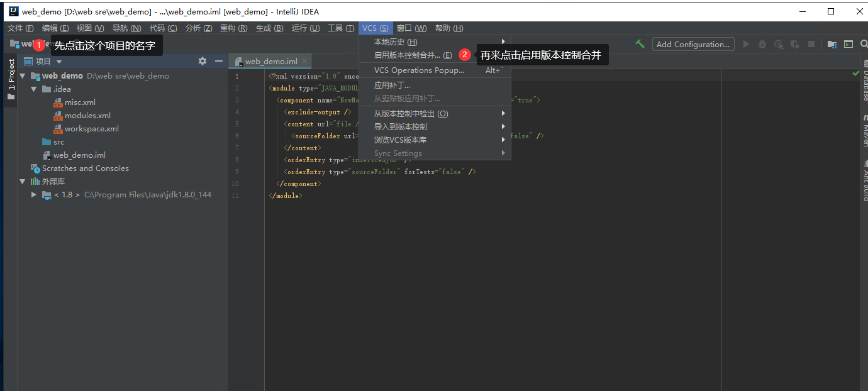
Task: Select workspace.xml in the project tree
Action: 91,129
